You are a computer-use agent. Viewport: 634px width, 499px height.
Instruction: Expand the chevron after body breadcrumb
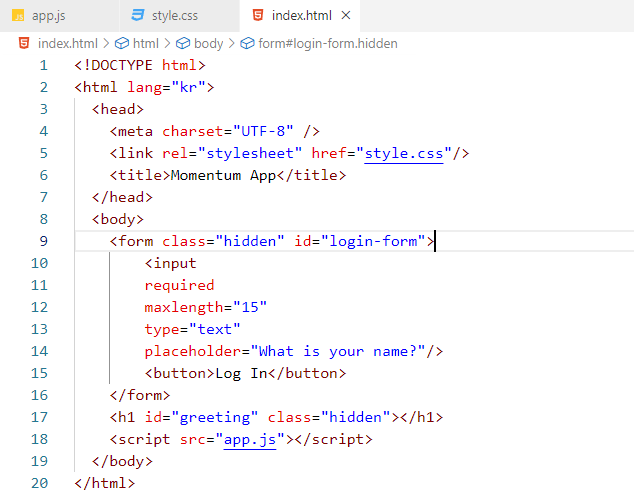231,43
